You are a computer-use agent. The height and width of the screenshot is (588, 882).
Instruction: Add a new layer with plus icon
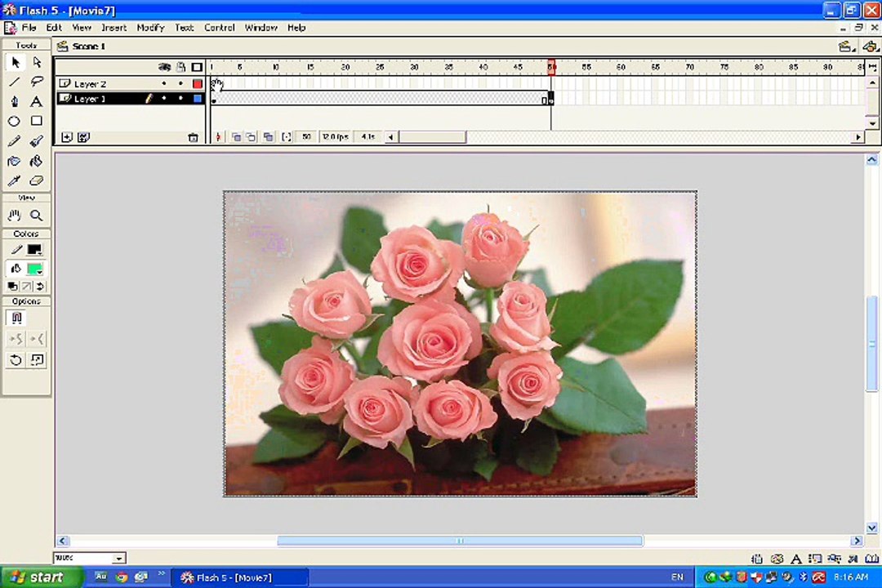coord(66,137)
